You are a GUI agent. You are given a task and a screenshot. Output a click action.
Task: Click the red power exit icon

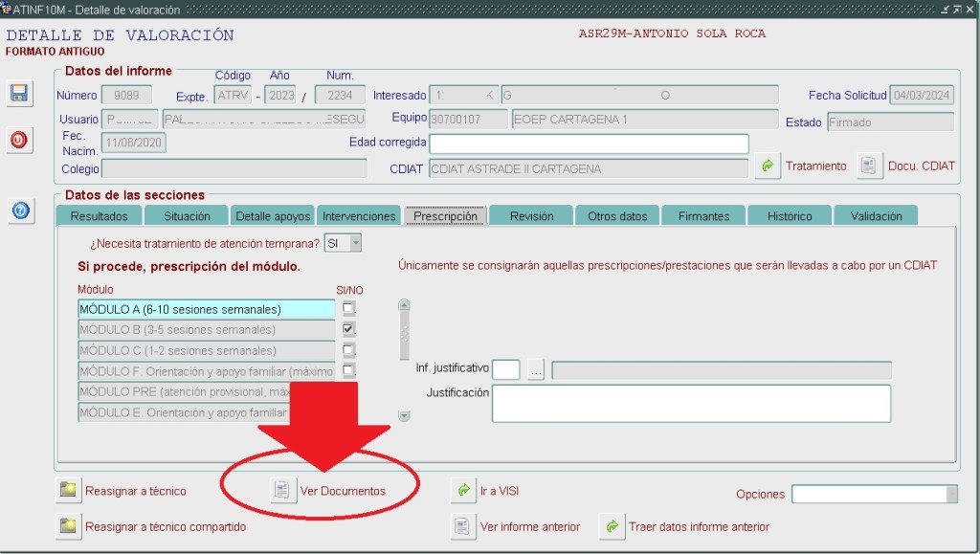[x=18, y=140]
